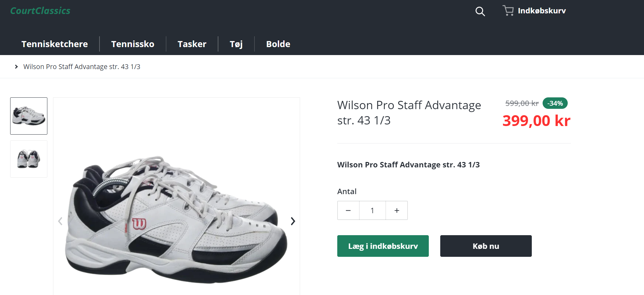Select the second shoe pair thumbnail

pyautogui.click(x=29, y=159)
